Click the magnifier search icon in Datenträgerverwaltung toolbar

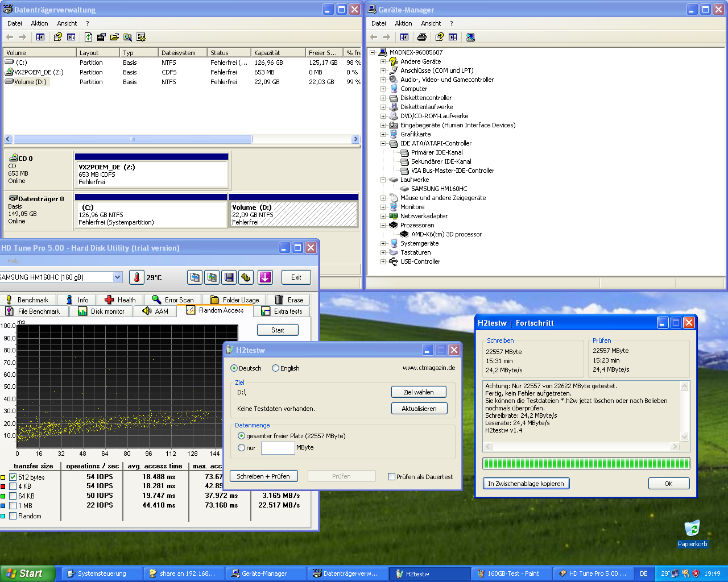[128, 37]
